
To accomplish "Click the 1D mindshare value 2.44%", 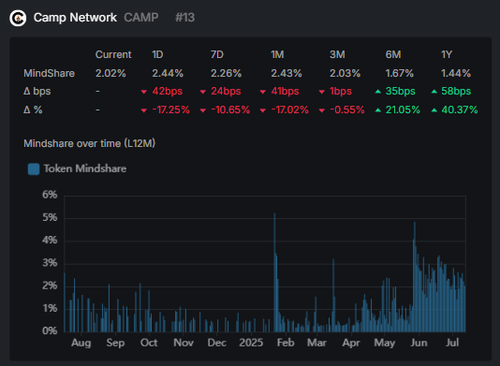I will 168,73.
